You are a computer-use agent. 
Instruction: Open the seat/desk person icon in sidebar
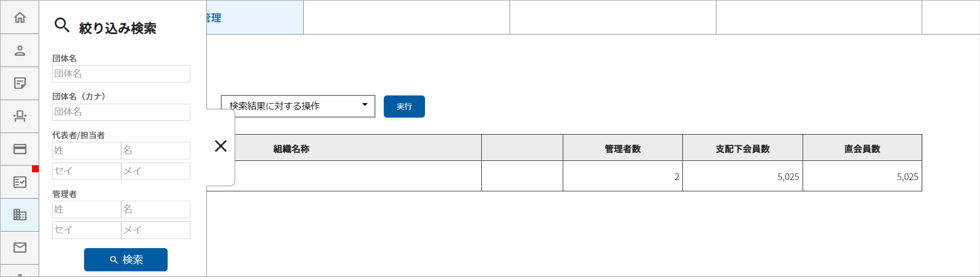tap(20, 116)
